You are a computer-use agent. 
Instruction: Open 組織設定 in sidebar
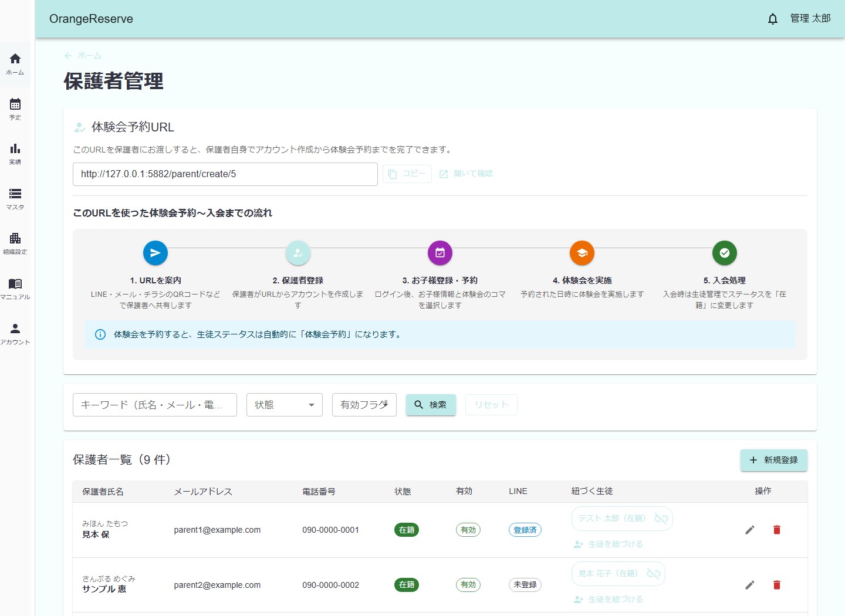[15, 243]
